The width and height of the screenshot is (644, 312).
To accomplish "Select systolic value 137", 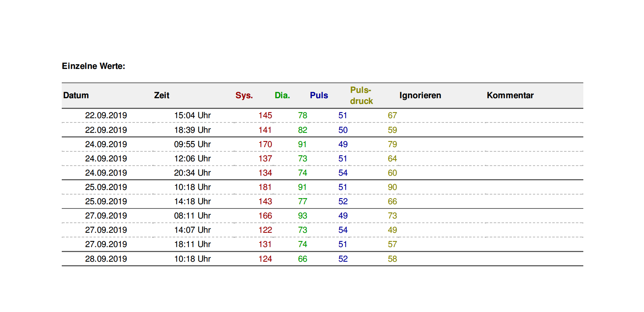I will (x=265, y=158).
